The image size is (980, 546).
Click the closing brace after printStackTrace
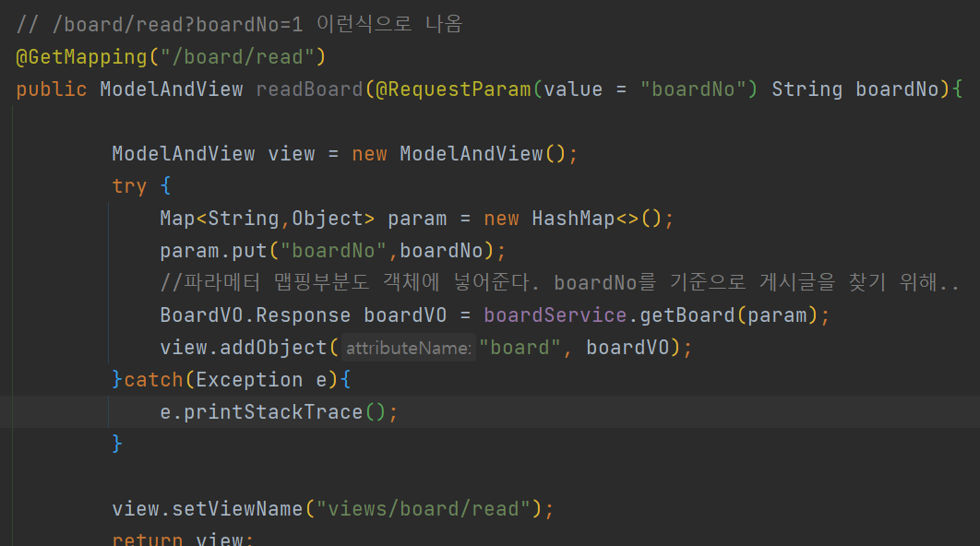click(x=117, y=445)
